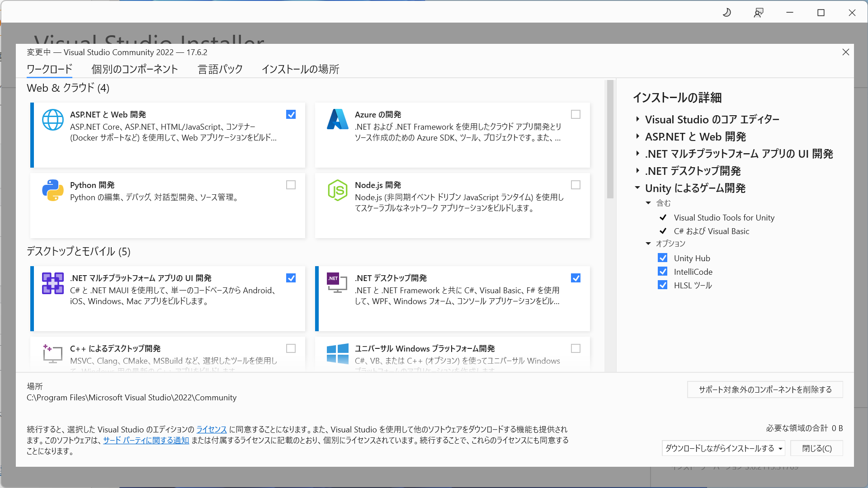
Task: Enable the Python 開発 workload checkbox
Action: (291, 185)
